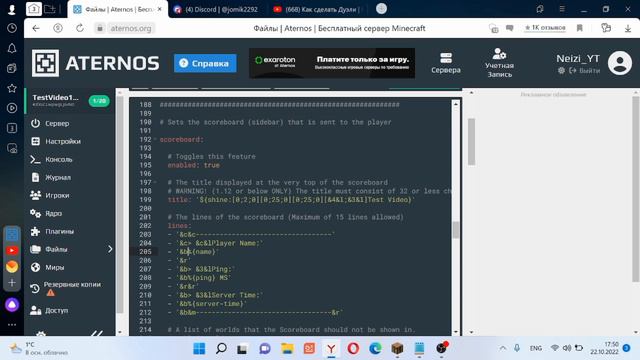
Task: Open the Сервера servers page
Action: [446, 63]
